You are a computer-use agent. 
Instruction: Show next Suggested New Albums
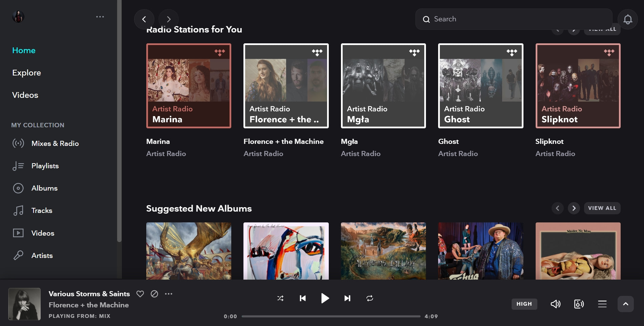[x=574, y=208]
